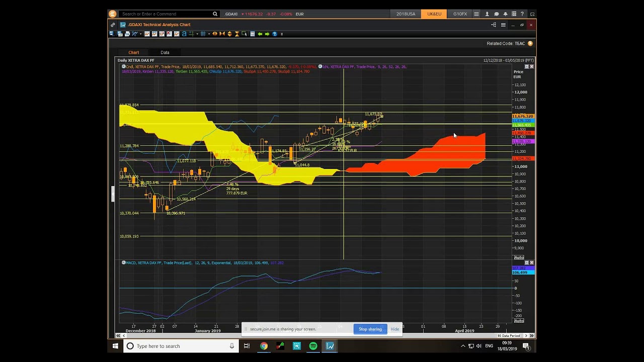Select the zoom rectangle tool
Screen dimensions: 644x362
(x=244, y=34)
